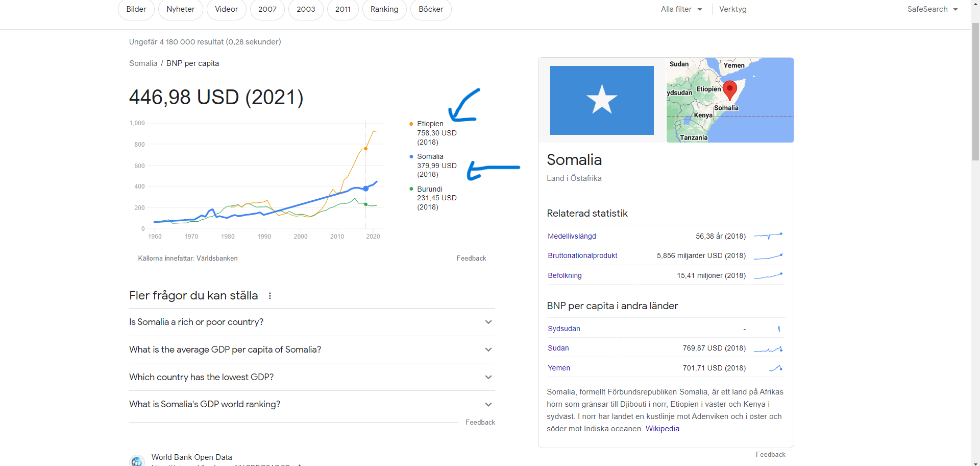Click the Bruttonationalprodukt sparkline icon
The height and width of the screenshot is (466, 980).
[768, 256]
